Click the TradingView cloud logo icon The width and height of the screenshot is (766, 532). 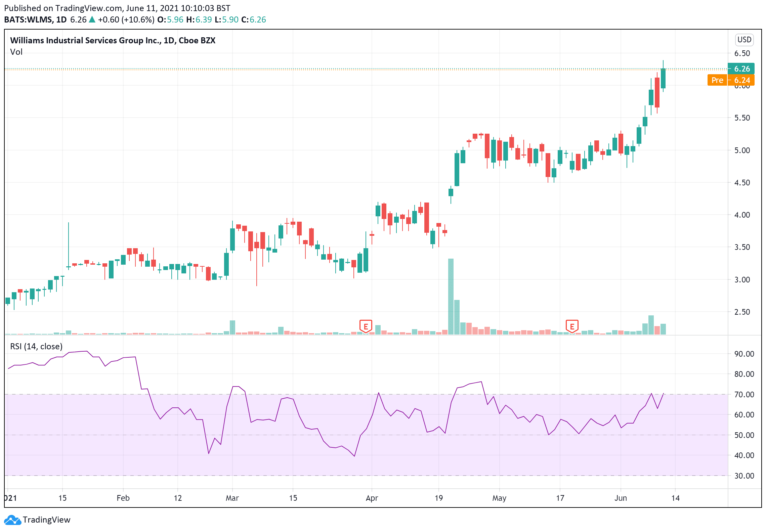(12, 520)
